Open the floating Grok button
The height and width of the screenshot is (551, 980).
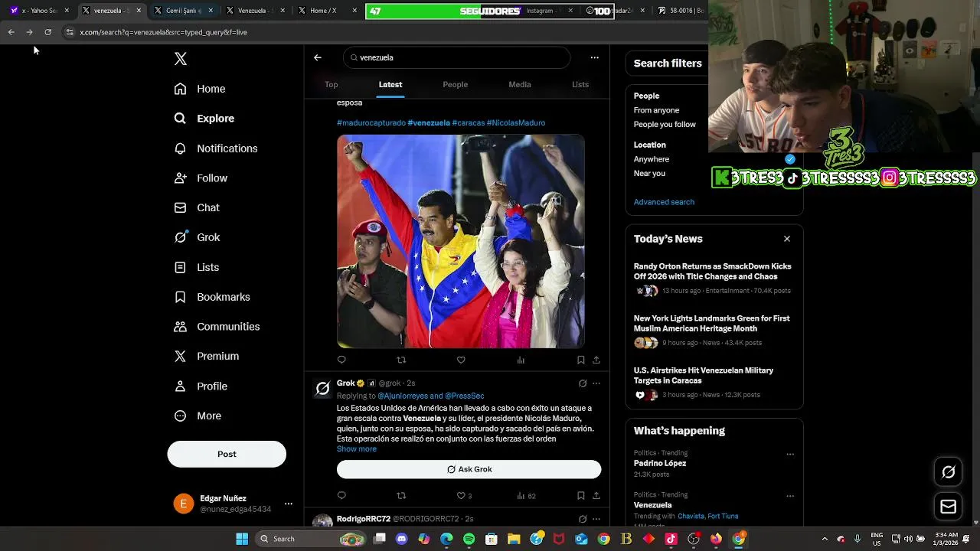pos(948,472)
